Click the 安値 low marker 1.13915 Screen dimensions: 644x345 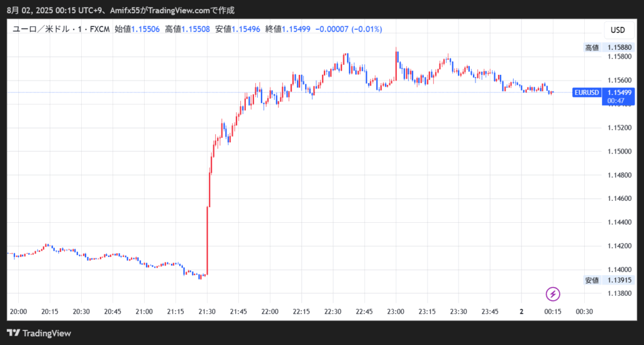618,280
